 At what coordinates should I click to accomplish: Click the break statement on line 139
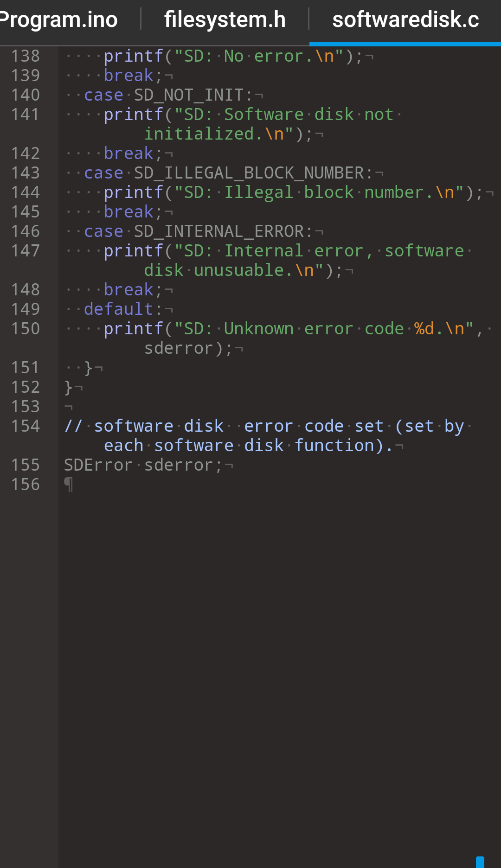pos(128,76)
